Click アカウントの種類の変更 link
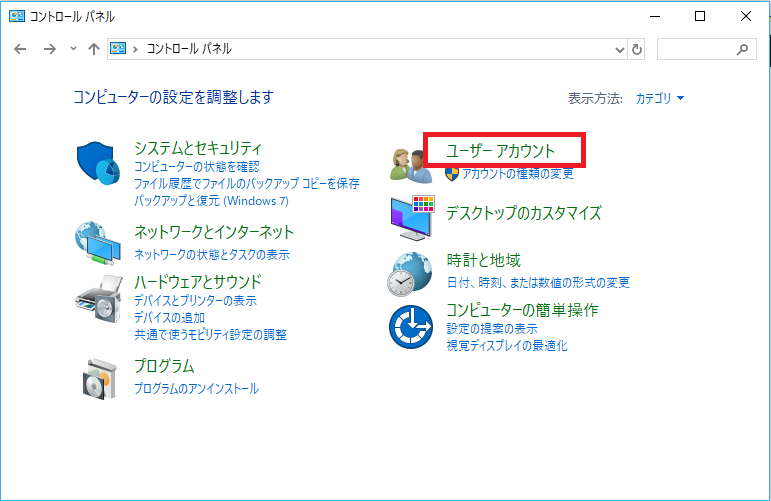The height and width of the screenshot is (501, 771). [x=518, y=174]
